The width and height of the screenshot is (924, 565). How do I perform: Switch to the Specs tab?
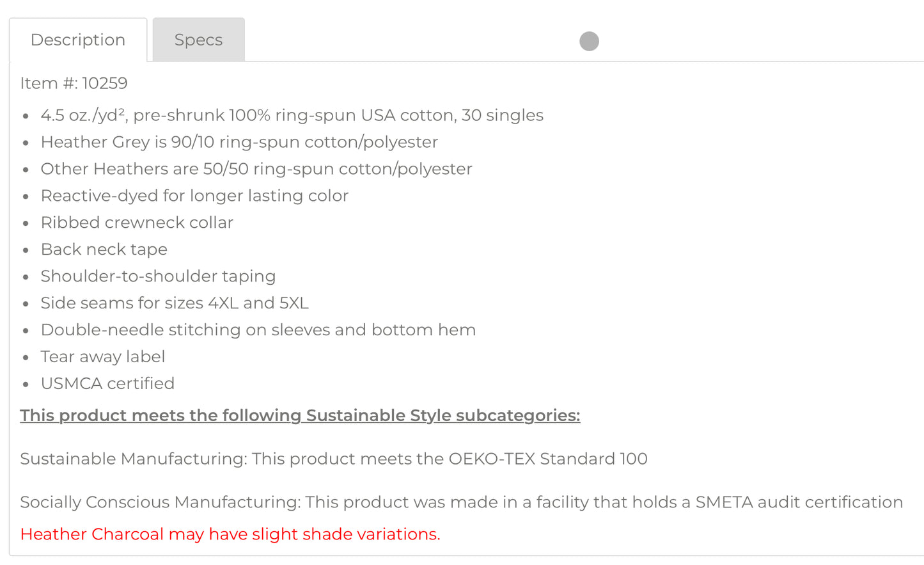[198, 40]
